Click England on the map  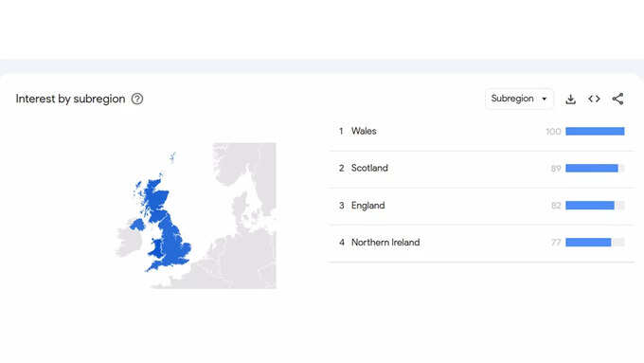coord(175,245)
